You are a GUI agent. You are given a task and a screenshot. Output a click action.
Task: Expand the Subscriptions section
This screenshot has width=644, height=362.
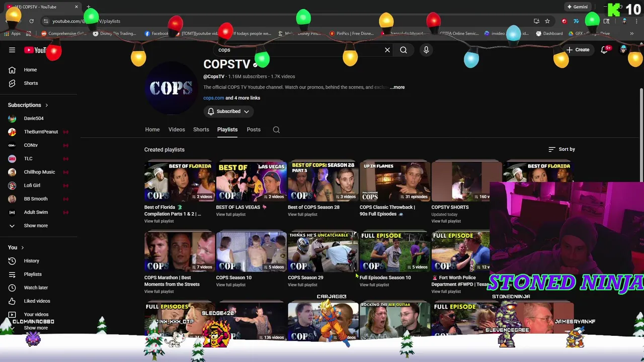coord(28,105)
